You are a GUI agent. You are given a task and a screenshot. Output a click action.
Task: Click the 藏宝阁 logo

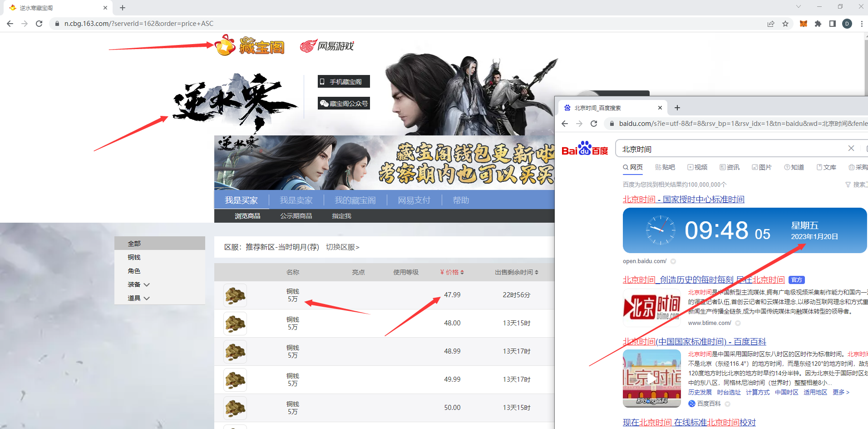click(x=250, y=45)
